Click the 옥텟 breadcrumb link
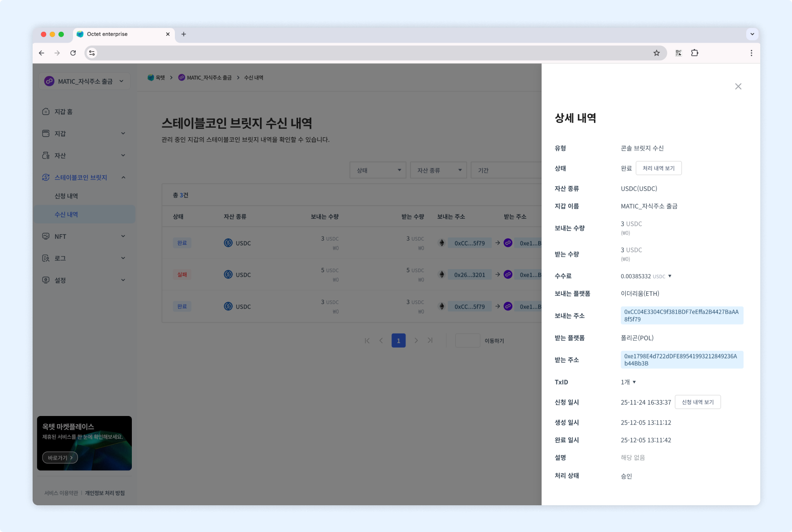 point(156,77)
